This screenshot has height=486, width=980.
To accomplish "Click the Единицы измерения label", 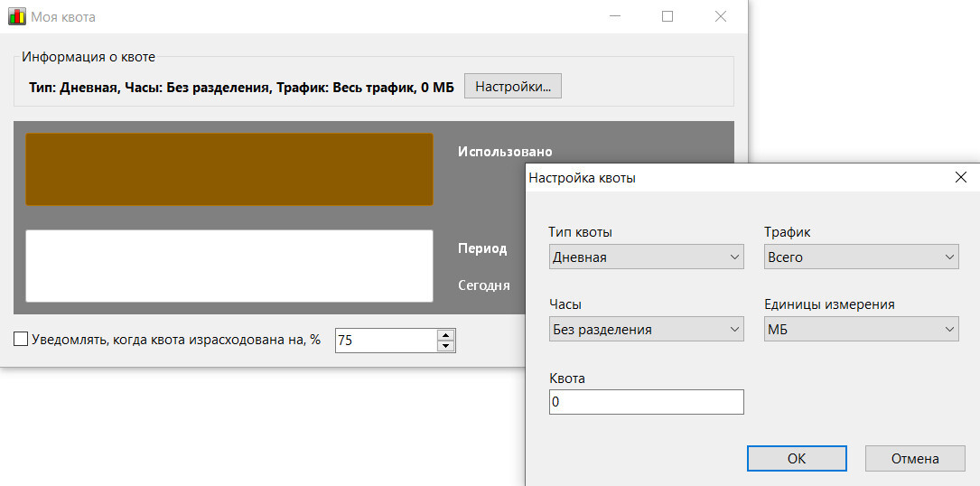I will 829,304.
